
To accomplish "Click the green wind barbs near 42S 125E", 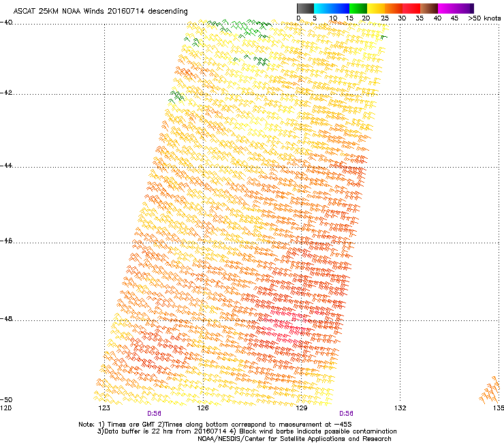I will click(x=176, y=97).
